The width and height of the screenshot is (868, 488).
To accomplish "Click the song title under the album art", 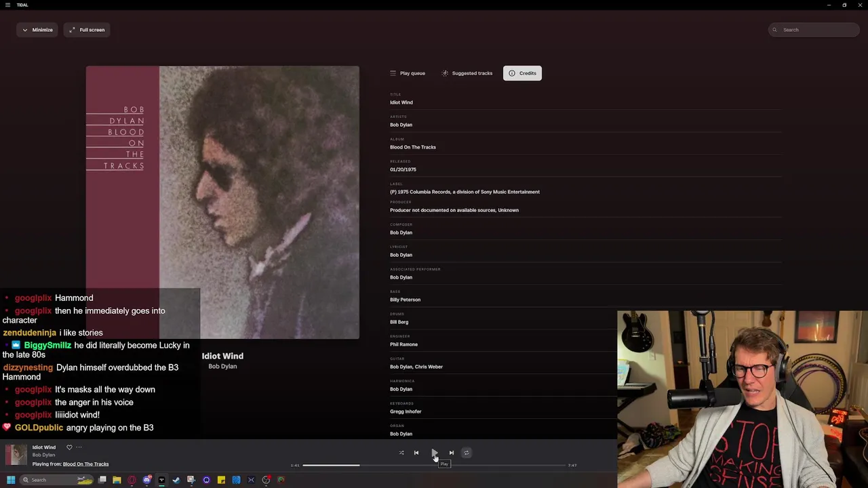I will click(222, 356).
